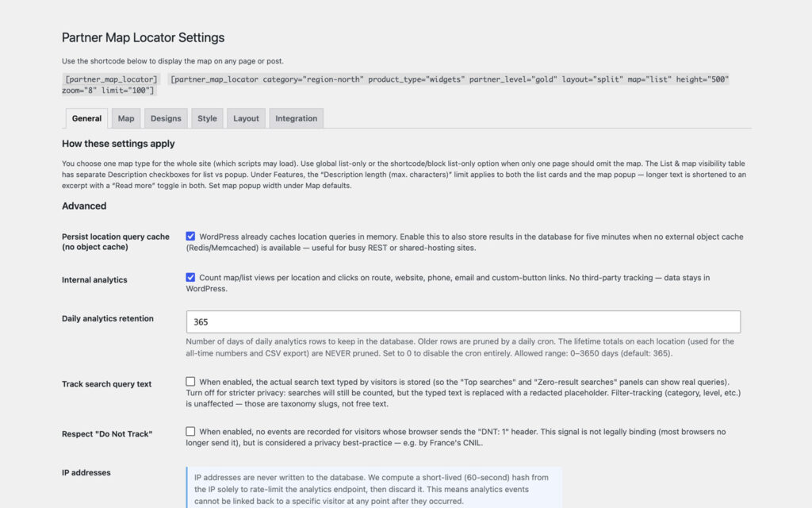Enable Respect "Do Not Track" checkbox
The height and width of the screenshot is (508, 812).
[x=190, y=431]
